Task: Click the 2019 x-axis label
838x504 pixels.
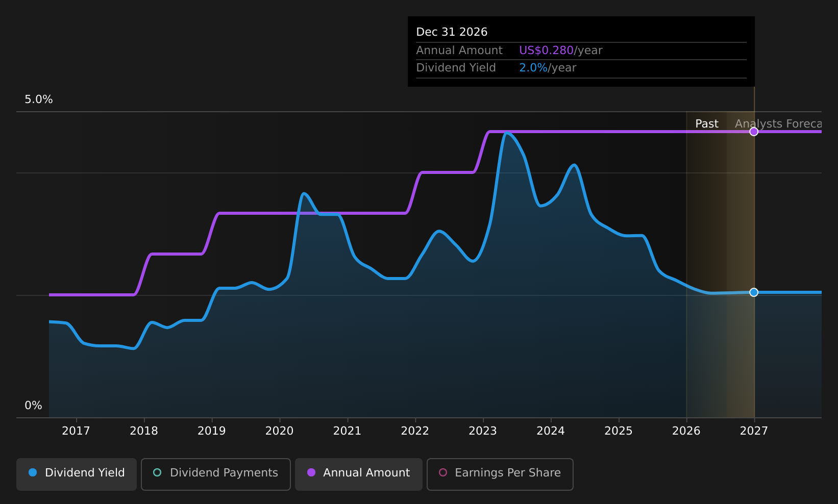Action: coord(212,431)
